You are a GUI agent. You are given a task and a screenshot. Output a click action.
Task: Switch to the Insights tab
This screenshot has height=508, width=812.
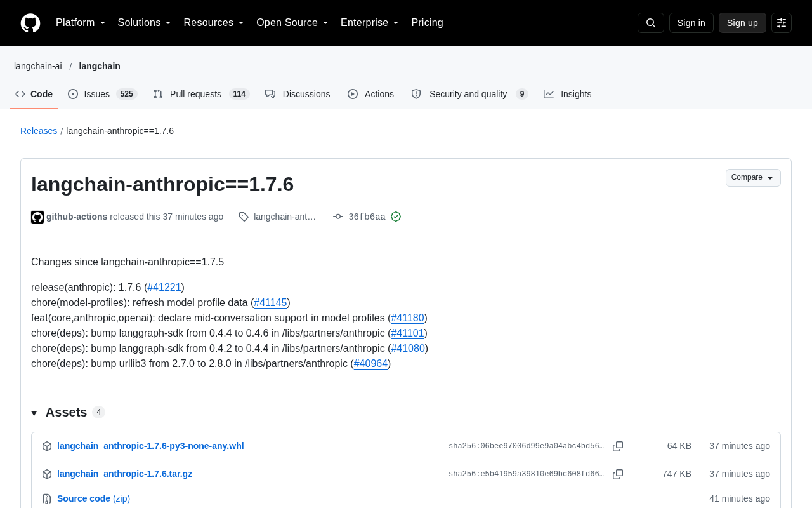point(568,94)
